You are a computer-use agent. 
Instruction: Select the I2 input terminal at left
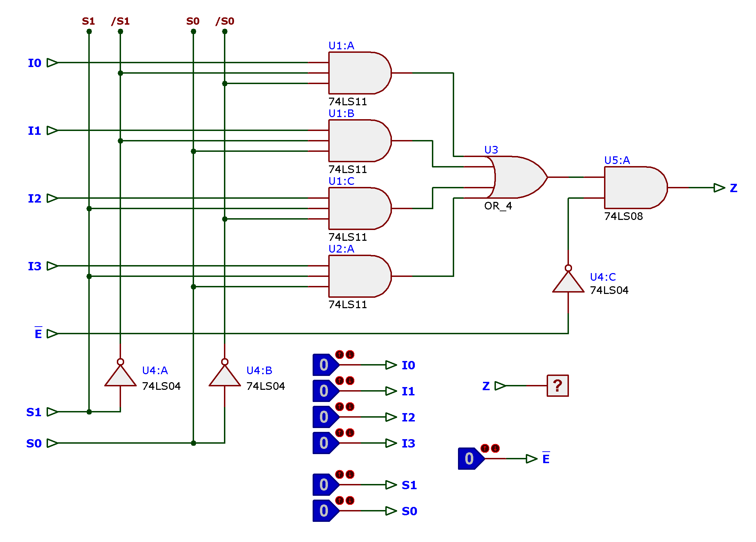click(52, 198)
